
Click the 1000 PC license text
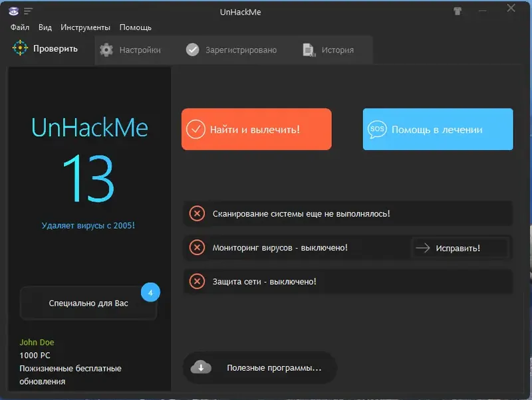coord(35,355)
